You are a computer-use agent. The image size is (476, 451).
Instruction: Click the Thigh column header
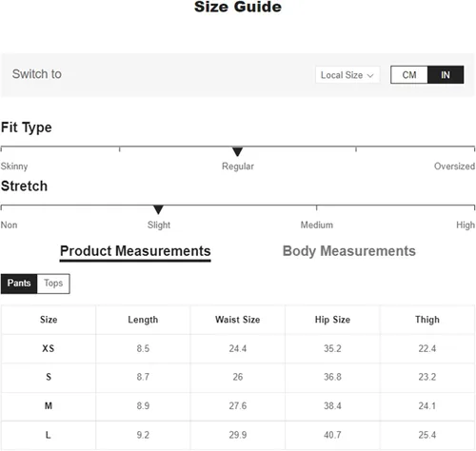coord(427,320)
